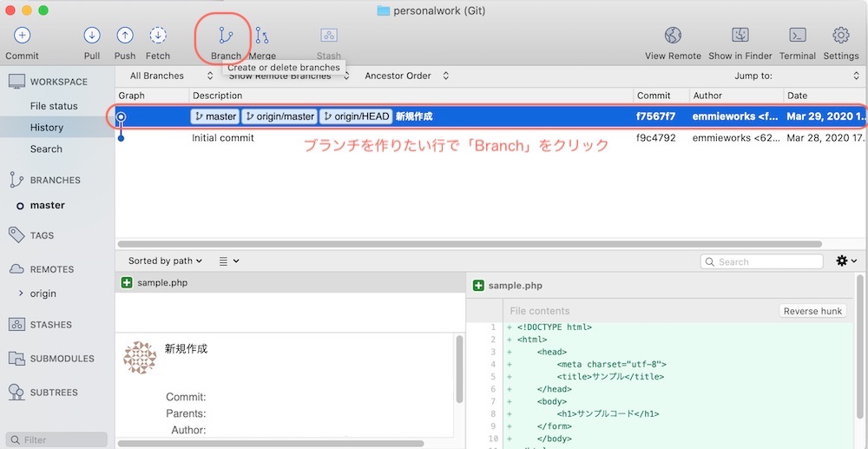Viewport: 868px width, 449px height.
Task: Click commit hash f7567f7
Action: coord(656,117)
